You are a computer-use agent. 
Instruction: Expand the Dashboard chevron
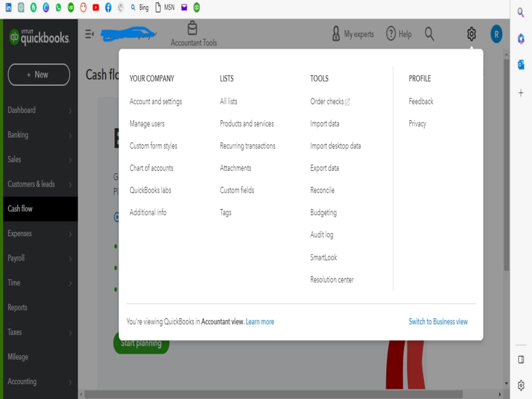[x=70, y=111]
